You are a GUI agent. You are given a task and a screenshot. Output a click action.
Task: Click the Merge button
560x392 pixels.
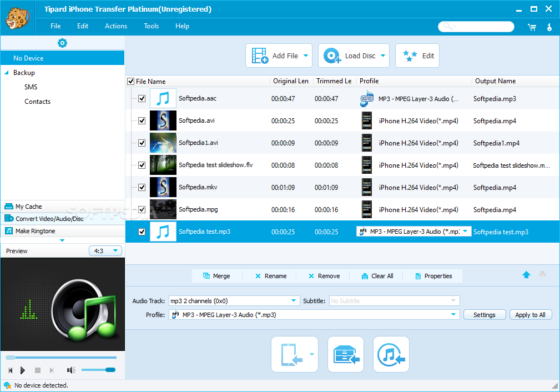pos(217,276)
